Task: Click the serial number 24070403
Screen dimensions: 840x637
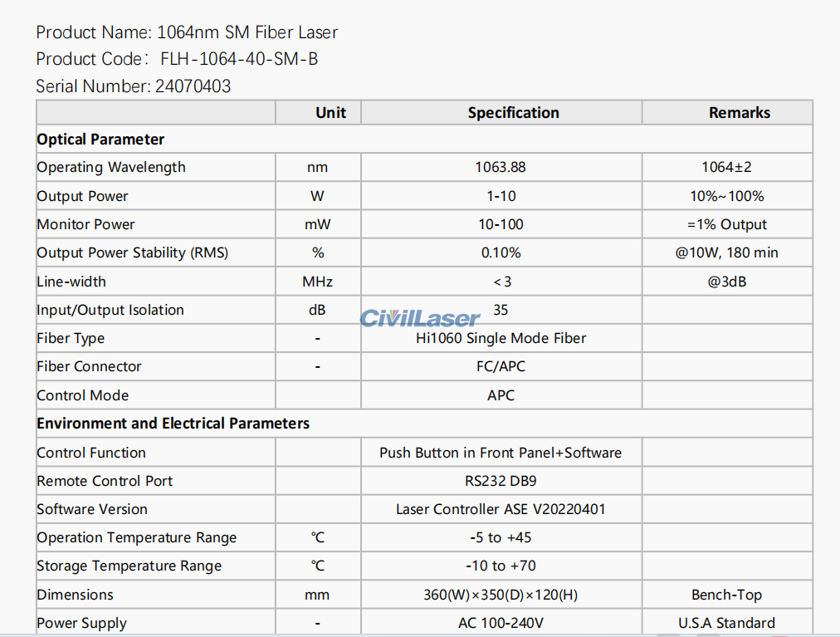Action: coord(193,86)
